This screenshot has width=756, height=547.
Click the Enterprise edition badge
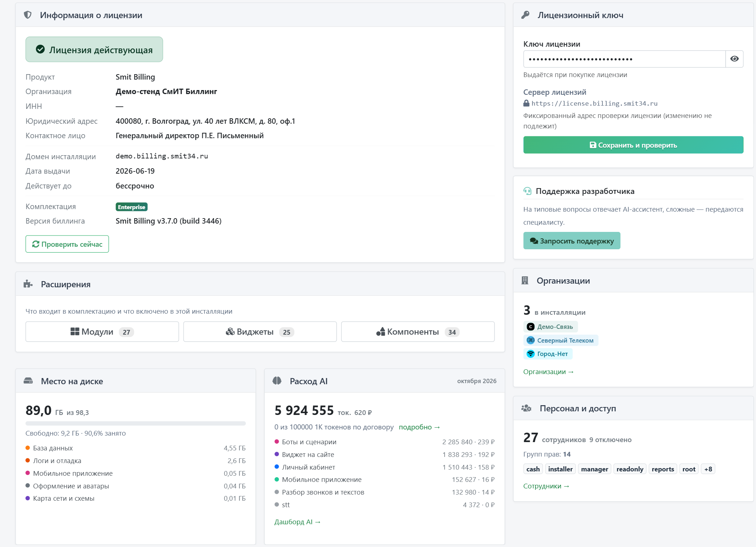131,207
